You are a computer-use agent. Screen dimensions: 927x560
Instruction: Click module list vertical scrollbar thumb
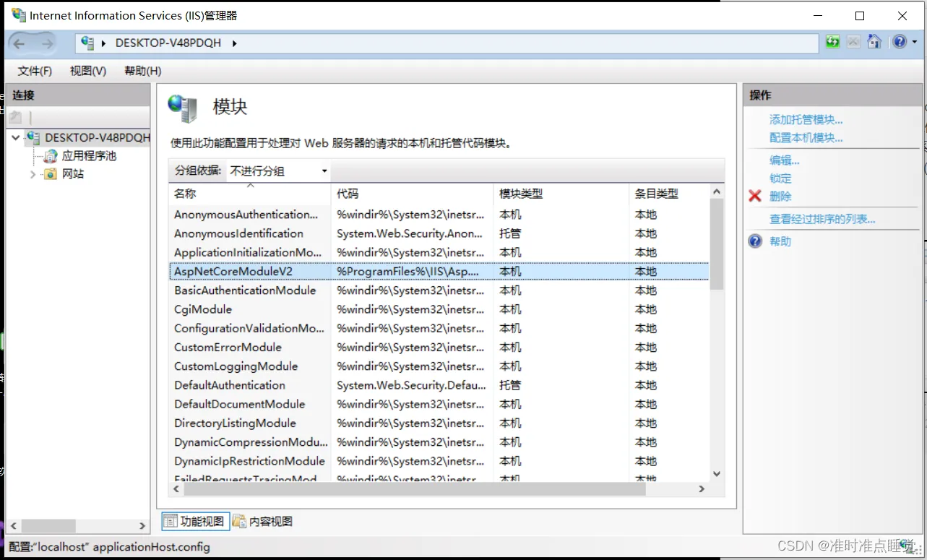coord(717,244)
